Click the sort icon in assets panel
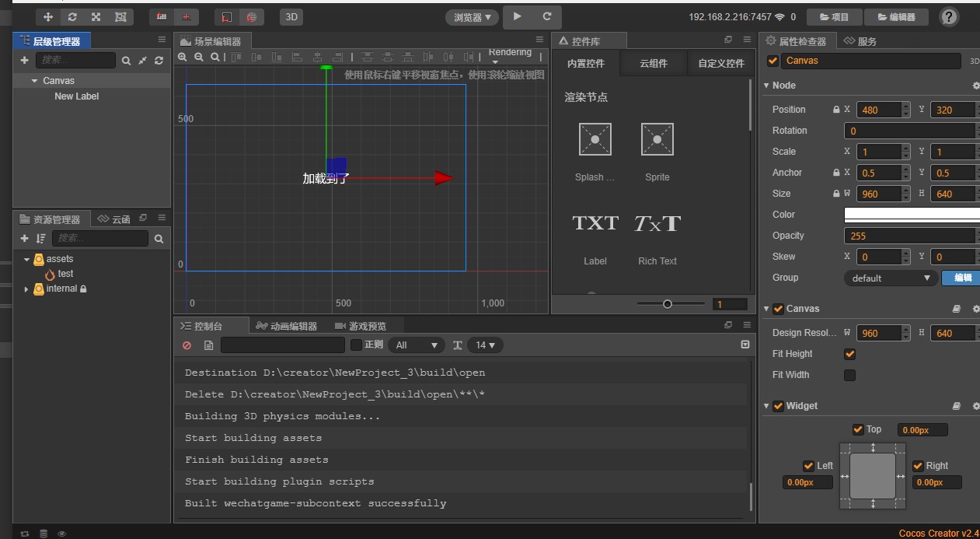This screenshot has height=539, width=980. 41,239
